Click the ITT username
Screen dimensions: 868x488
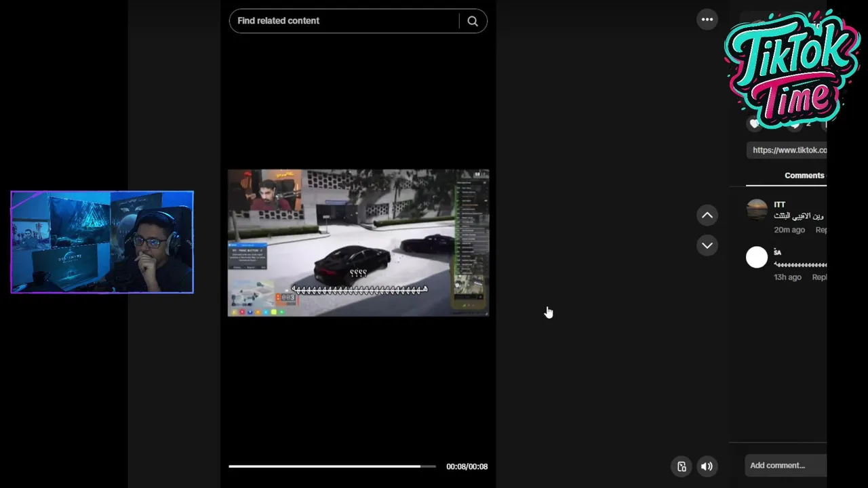779,205
